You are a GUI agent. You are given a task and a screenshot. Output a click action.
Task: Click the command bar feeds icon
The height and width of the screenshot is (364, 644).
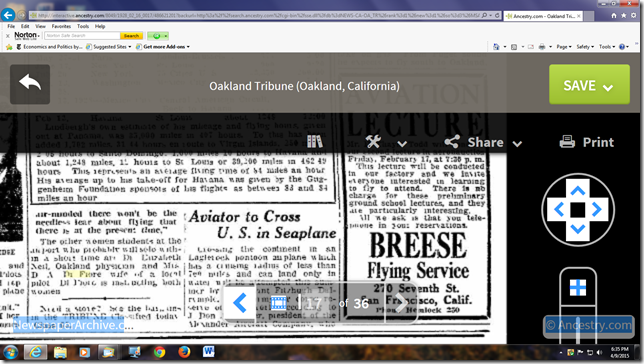[514, 47]
